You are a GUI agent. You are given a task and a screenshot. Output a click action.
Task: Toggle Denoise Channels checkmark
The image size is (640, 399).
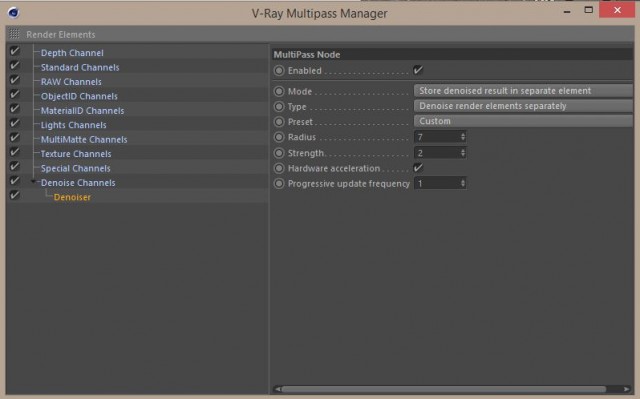pos(15,181)
